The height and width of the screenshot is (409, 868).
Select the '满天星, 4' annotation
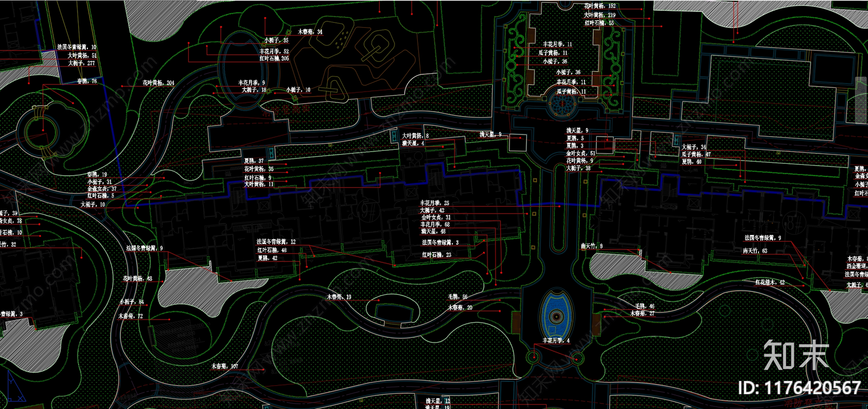pos(413,144)
